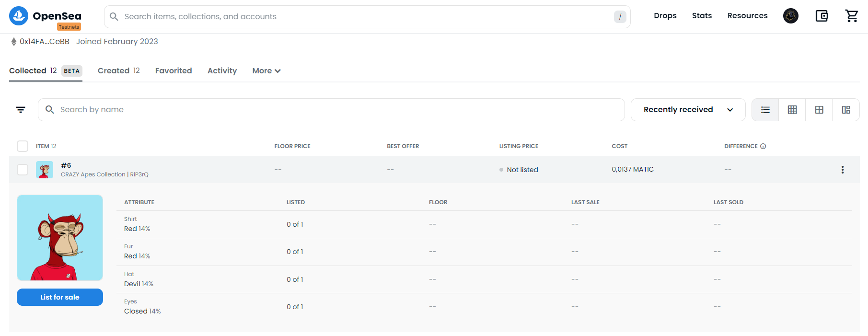Click the Hat Devil 14% attribute
Viewport: 868px width, 336px height.
pos(139,279)
